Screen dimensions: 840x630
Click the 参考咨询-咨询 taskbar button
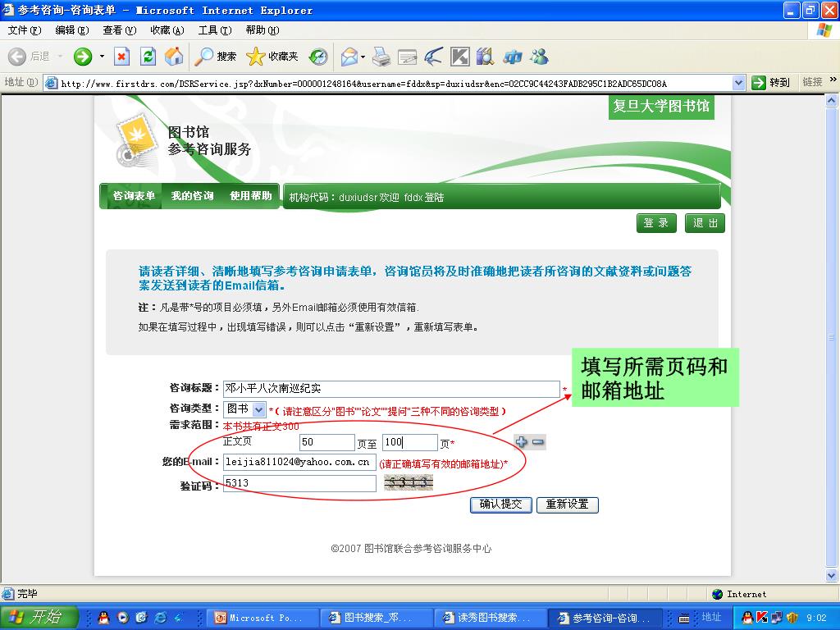click(606, 618)
